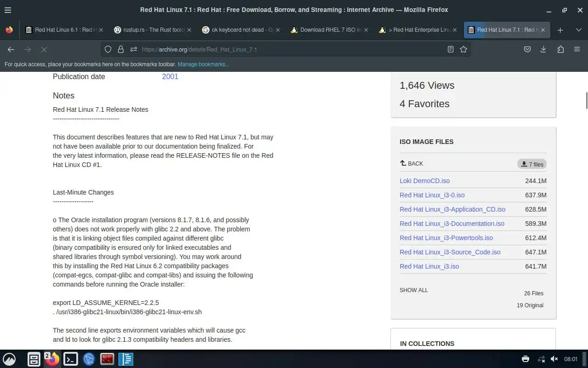Switch to ok keyboard not dead tab
588x368 pixels.
pyautogui.click(x=241, y=30)
